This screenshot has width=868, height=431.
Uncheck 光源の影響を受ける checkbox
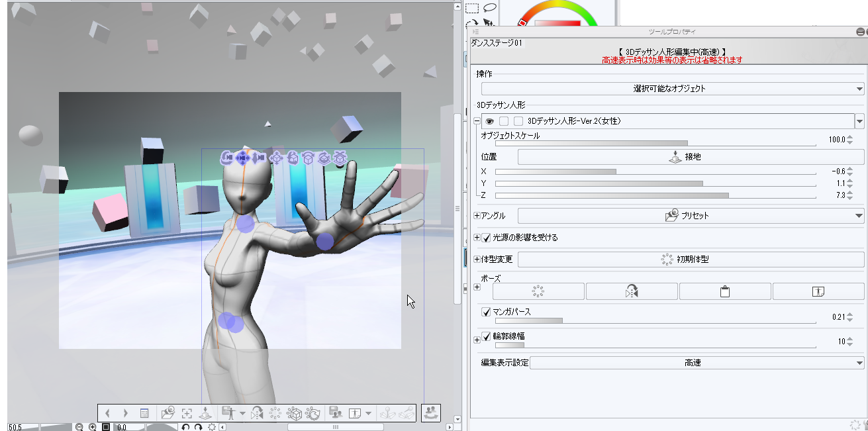pyautogui.click(x=487, y=237)
